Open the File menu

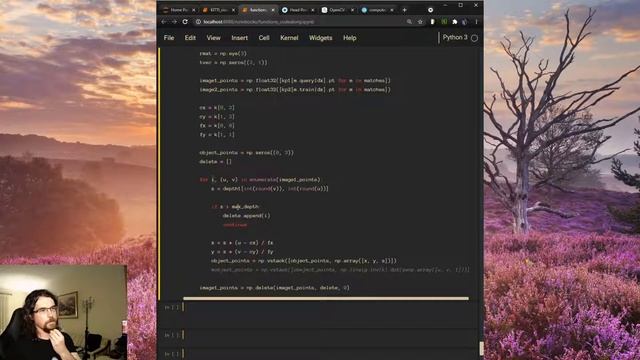point(169,38)
